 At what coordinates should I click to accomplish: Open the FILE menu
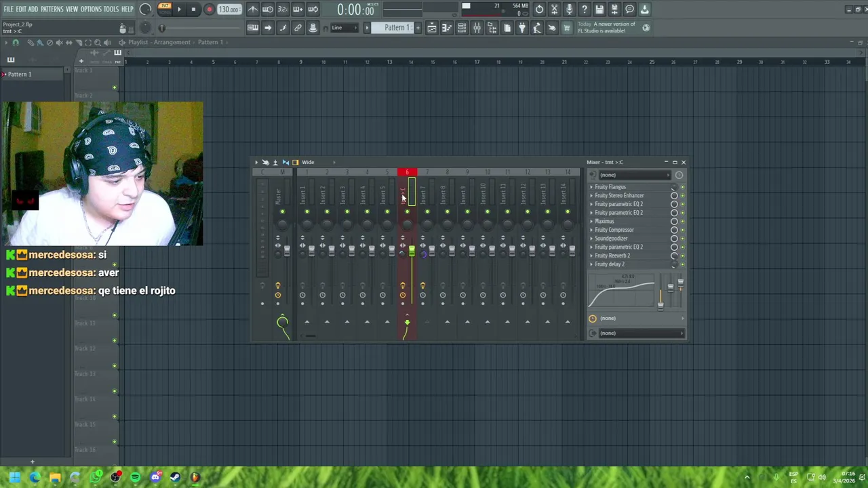click(8, 9)
